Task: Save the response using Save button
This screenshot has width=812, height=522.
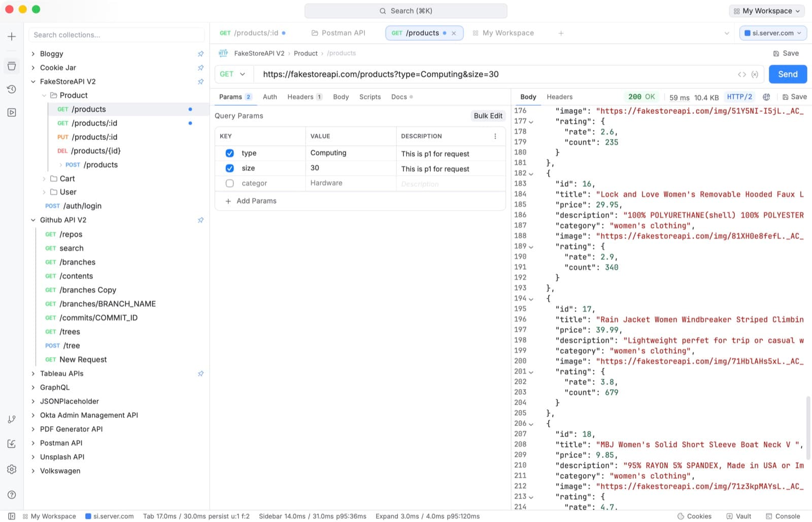Action: tap(794, 97)
